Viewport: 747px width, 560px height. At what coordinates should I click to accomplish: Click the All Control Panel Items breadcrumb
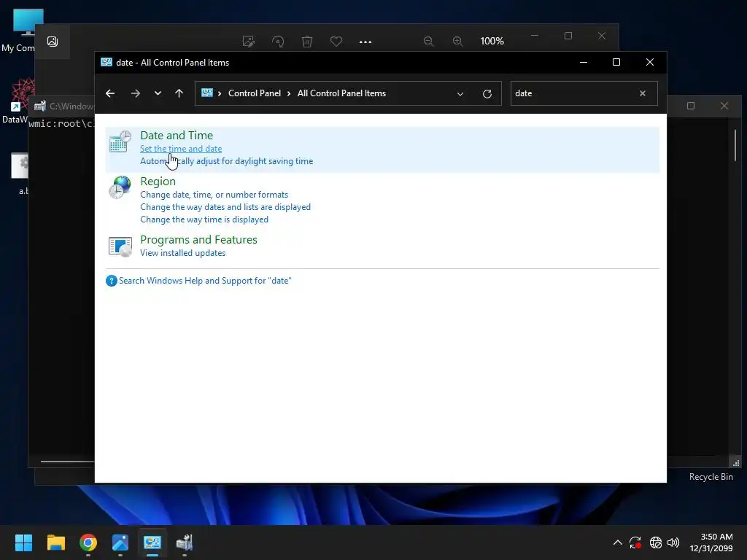click(341, 93)
